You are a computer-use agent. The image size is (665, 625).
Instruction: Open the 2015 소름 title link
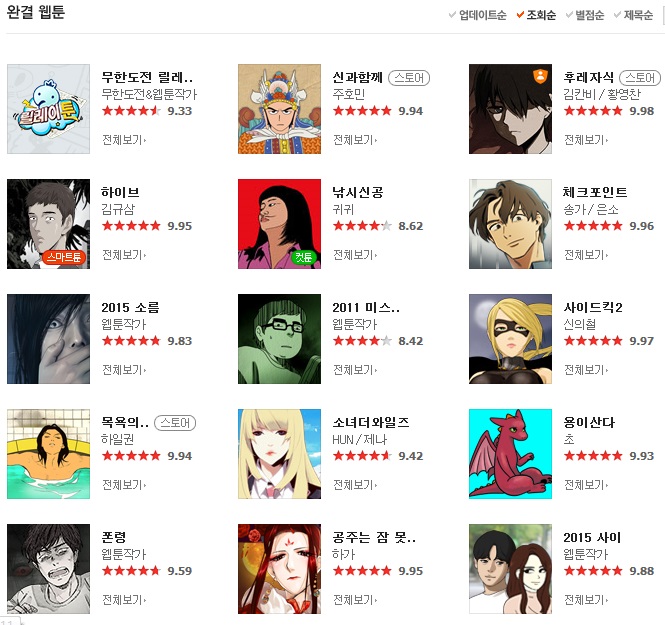130,307
